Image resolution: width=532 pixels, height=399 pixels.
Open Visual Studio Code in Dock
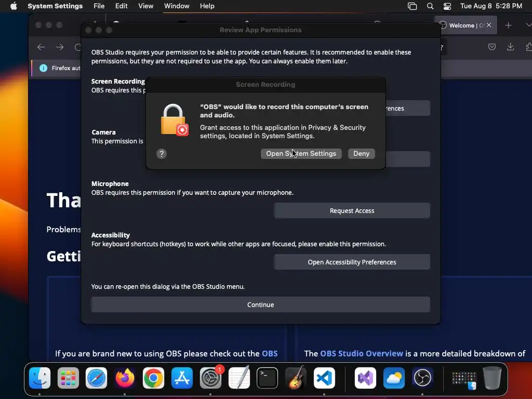coord(324,378)
